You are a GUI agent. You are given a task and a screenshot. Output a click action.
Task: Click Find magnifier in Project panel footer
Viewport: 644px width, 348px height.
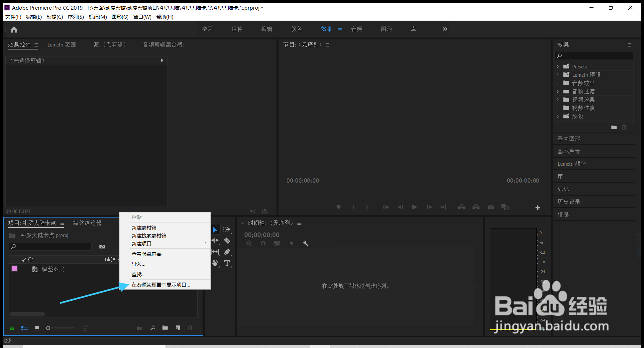coord(153,328)
